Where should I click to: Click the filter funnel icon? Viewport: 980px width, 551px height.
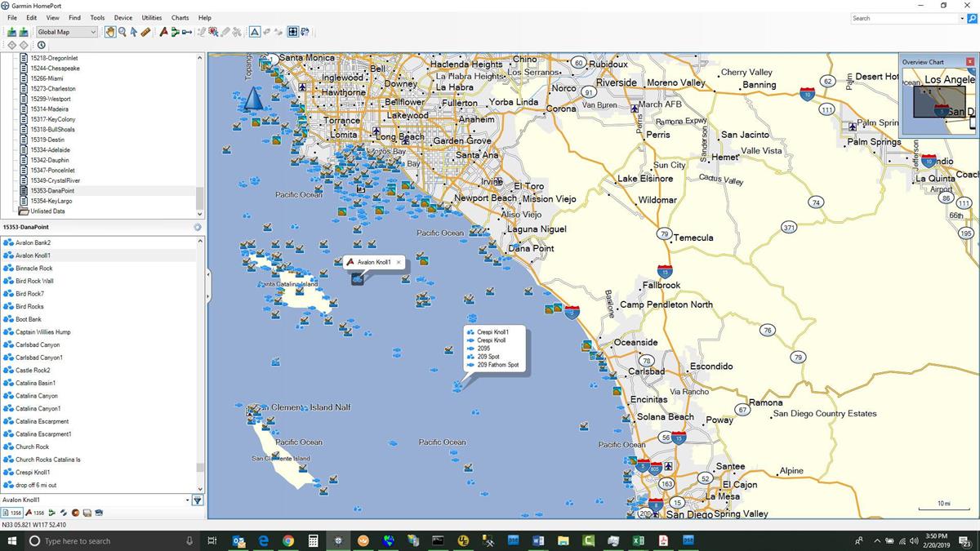(197, 500)
